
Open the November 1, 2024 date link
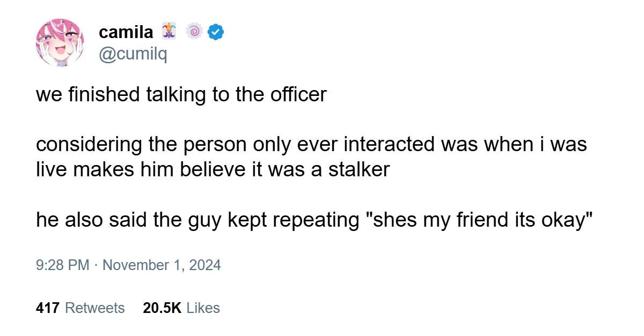[161, 265]
